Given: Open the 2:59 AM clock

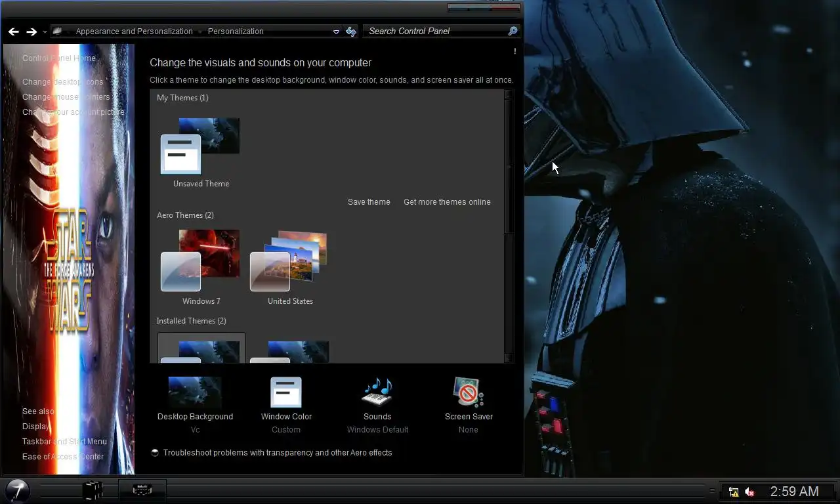Looking at the screenshot, I should coord(794,492).
